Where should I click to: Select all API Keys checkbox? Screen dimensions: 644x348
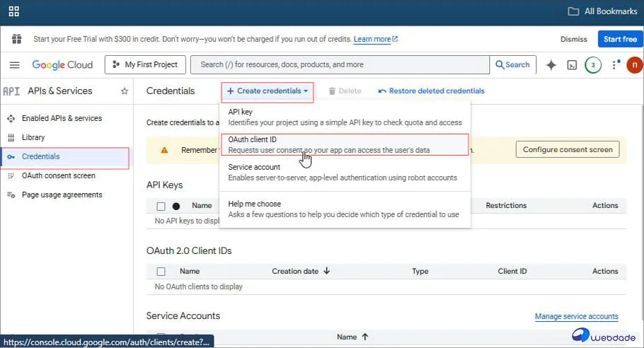pyautogui.click(x=161, y=206)
